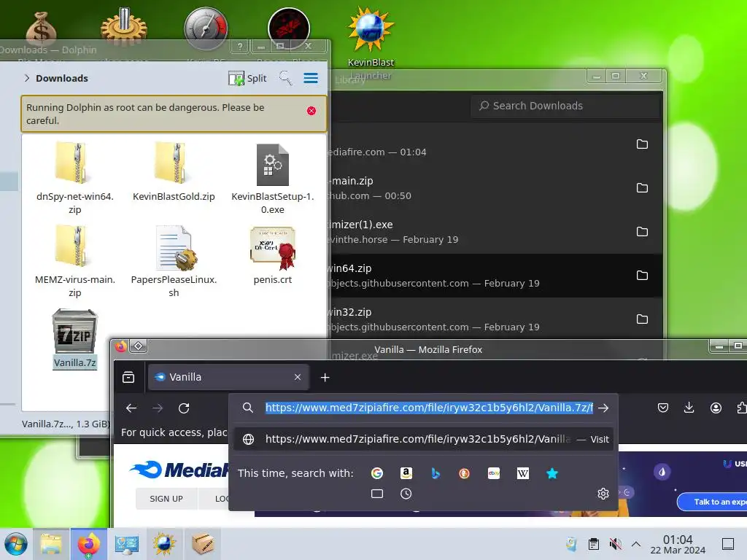The image size is (747, 560).
Task: Open Firefox downloads panel arrow
Action: click(x=689, y=408)
